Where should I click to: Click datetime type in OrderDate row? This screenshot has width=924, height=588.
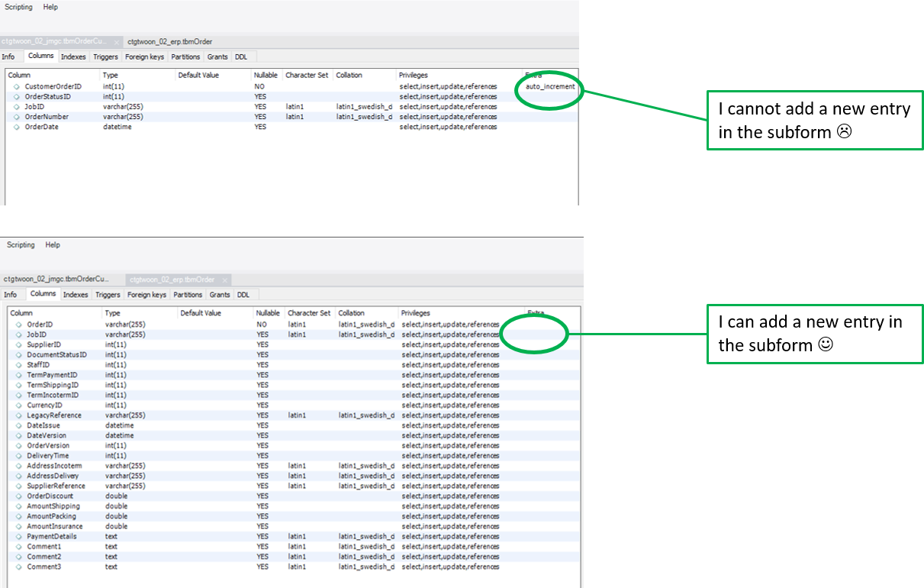[x=118, y=127]
